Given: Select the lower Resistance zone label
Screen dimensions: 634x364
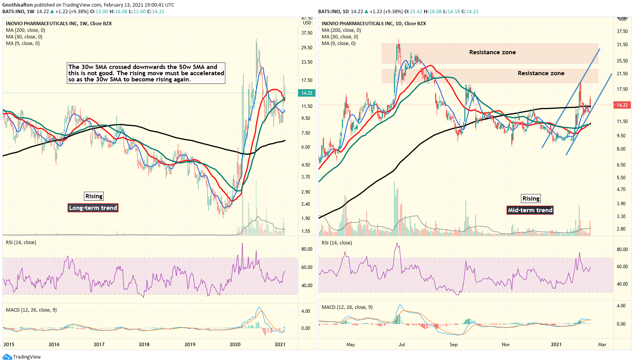Looking at the screenshot, I should click(541, 73).
